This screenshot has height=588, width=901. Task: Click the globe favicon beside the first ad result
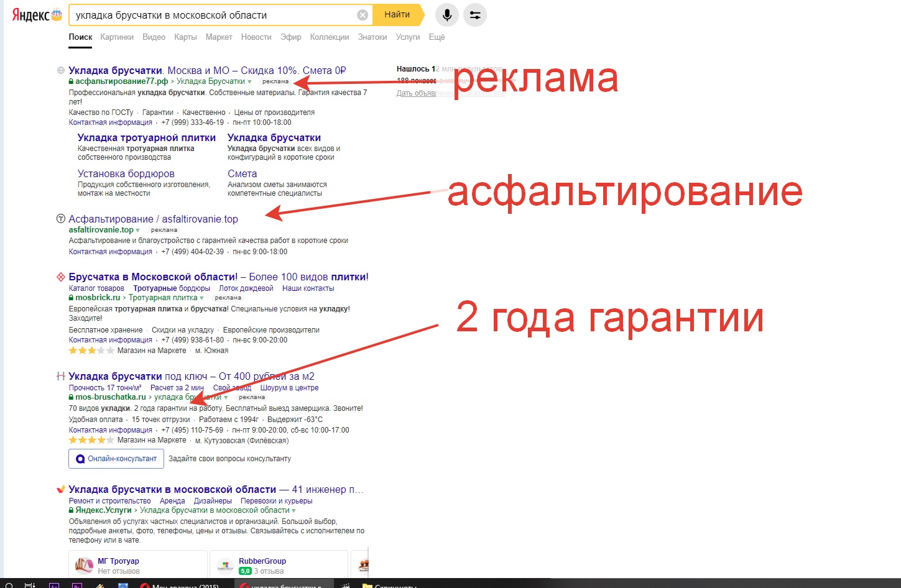61,70
